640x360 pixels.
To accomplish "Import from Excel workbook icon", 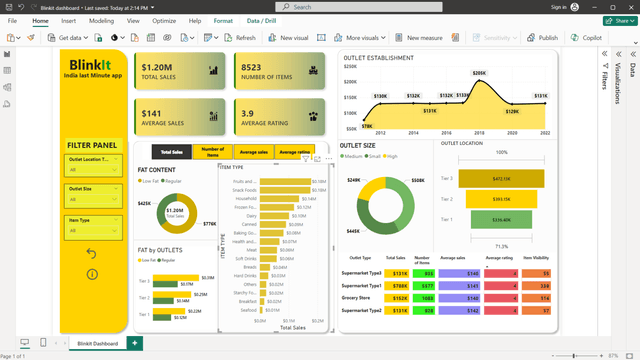I will click(x=98, y=38).
